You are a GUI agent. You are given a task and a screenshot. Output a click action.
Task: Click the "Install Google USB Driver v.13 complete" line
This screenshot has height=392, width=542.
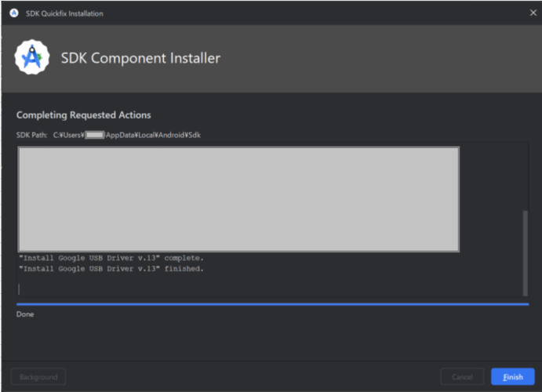coord(111,258)
